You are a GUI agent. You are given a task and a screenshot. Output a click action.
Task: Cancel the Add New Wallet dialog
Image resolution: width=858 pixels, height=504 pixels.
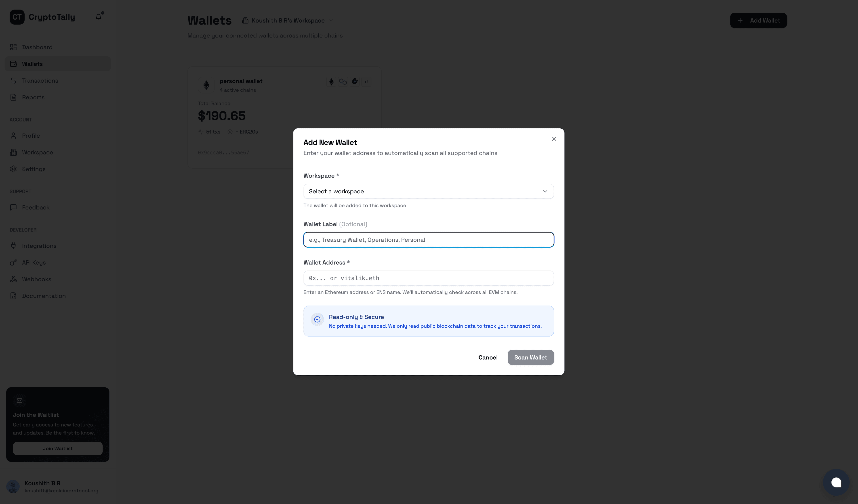coord(488,357)
